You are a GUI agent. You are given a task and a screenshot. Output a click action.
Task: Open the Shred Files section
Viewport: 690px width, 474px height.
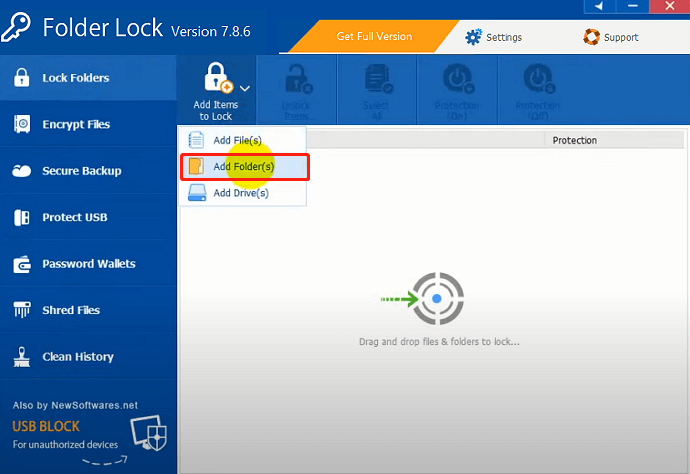[88, 310]
